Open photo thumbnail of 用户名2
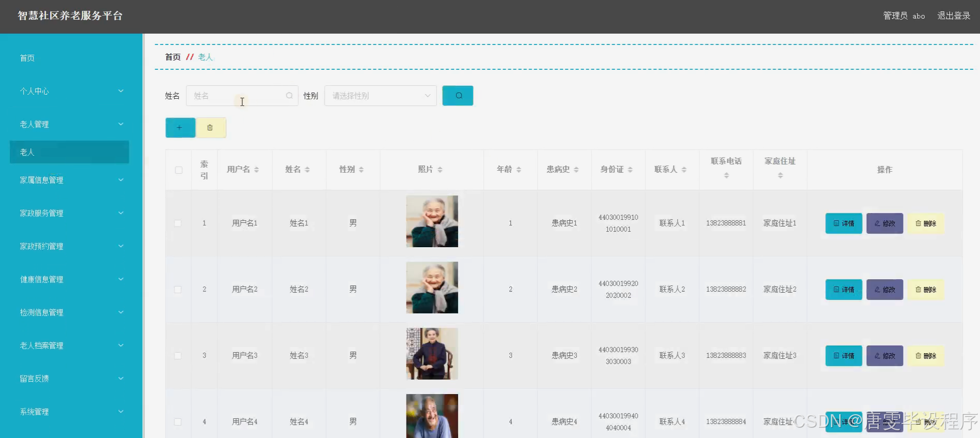This screenshot has width=980, height=438. coord(432,288)
